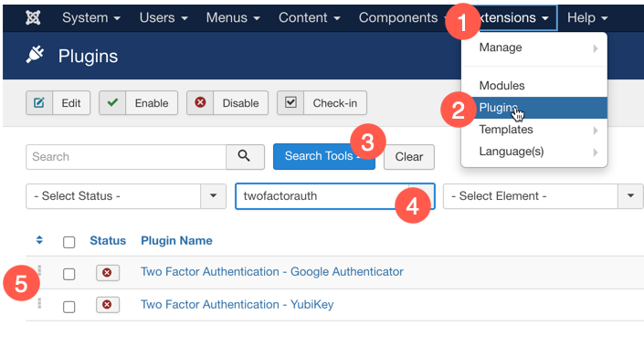Tick checkbox for YubiKey plugin
Screen dimensions: 644x346
[x=69, y=307]
